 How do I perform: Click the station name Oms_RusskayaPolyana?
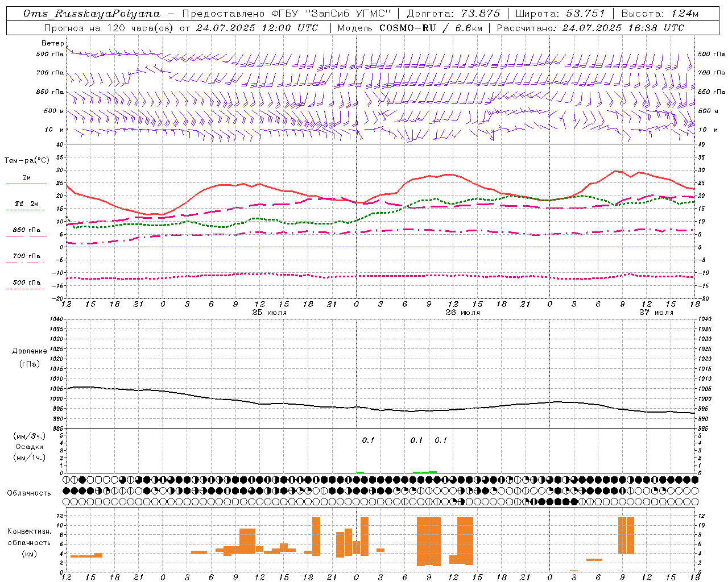pyautogui.click(x=92, y=14)
